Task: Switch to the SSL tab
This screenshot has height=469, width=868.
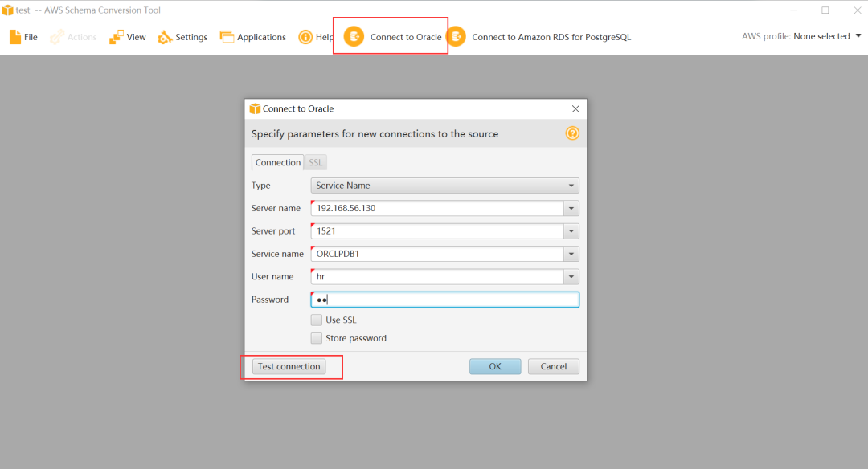Action: [x=316, y=162]
